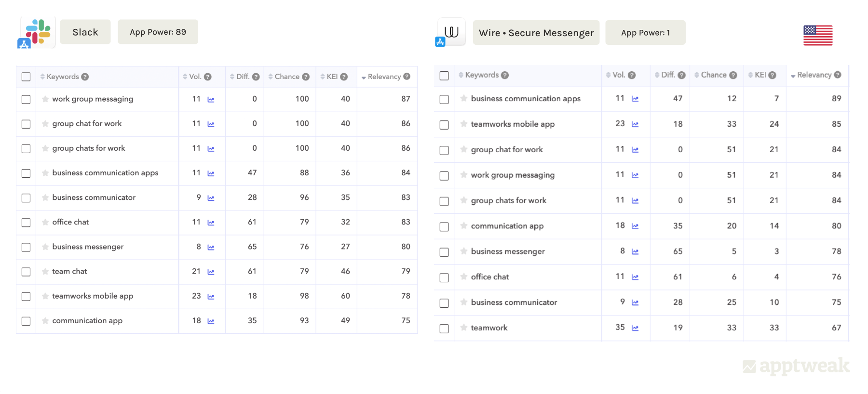The width and height of the screenshot is (868, 394).
Task: Star the 'office chat' keyword in Slack table
Action: [45, 222]
